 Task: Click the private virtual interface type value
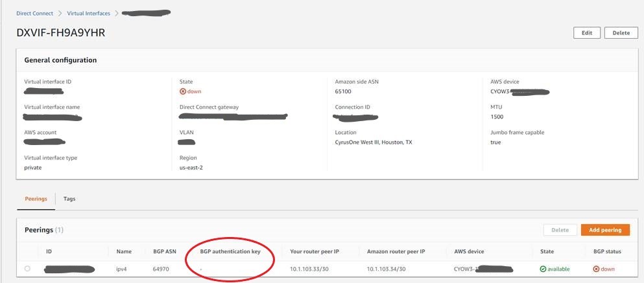(33, 167)
